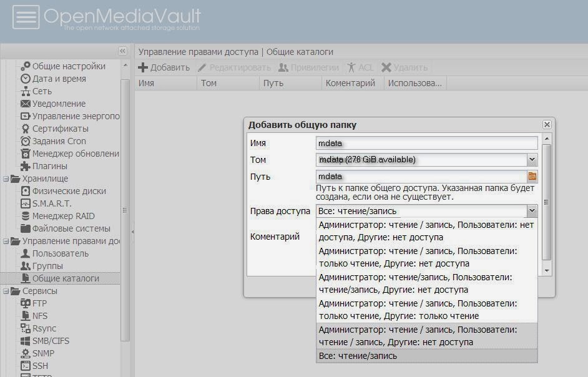588x377 pixels.
Task: Click the FTP service icon
Action: (25, 303)
